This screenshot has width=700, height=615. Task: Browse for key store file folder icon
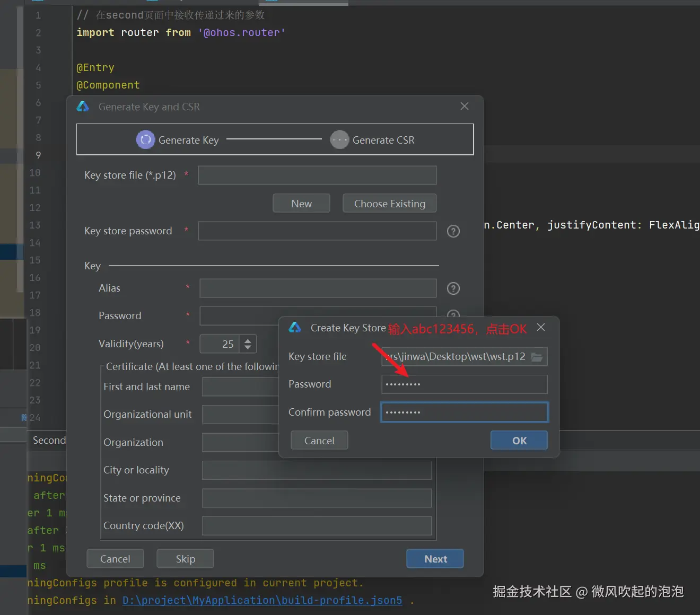(x=537, y=357)
